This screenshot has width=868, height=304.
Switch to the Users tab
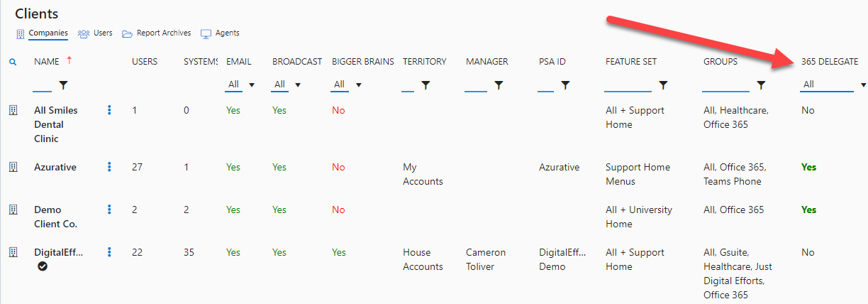(x=96, y=33)
